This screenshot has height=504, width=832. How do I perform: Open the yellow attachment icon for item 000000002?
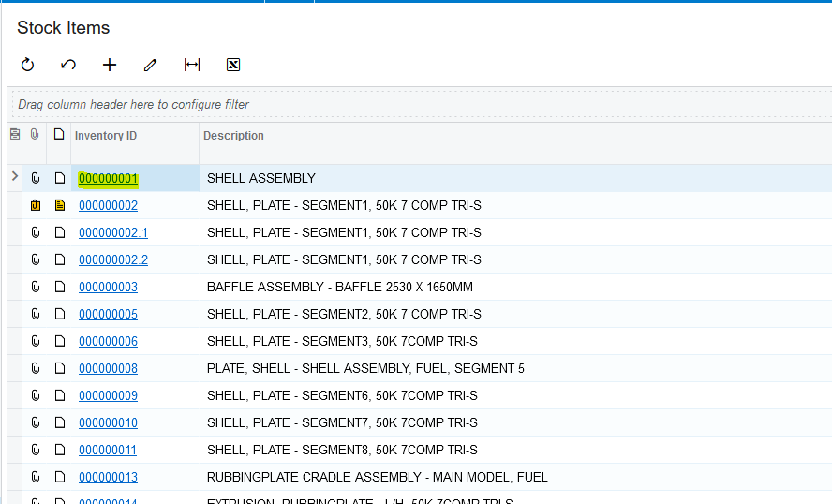[x=36, y=205]
